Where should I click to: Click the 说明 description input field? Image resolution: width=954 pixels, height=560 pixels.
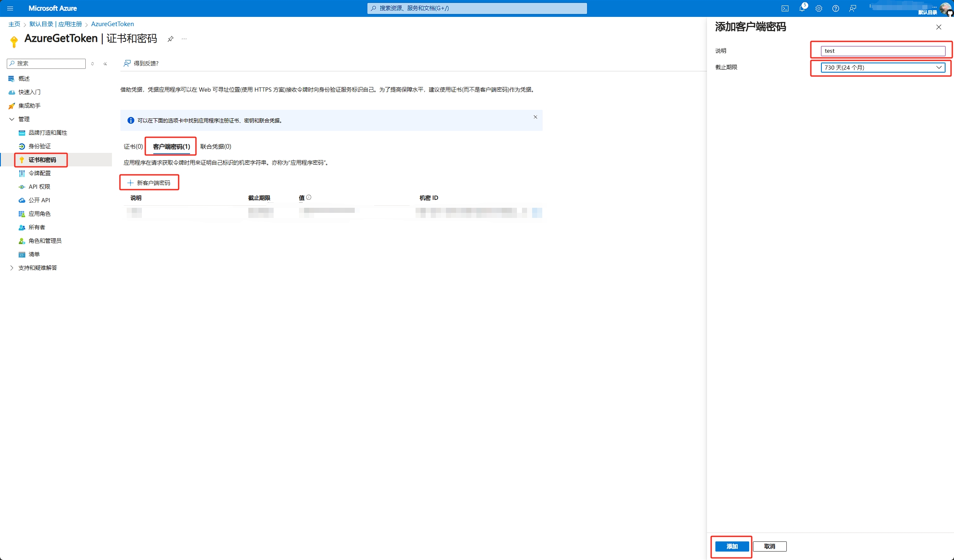882,51
